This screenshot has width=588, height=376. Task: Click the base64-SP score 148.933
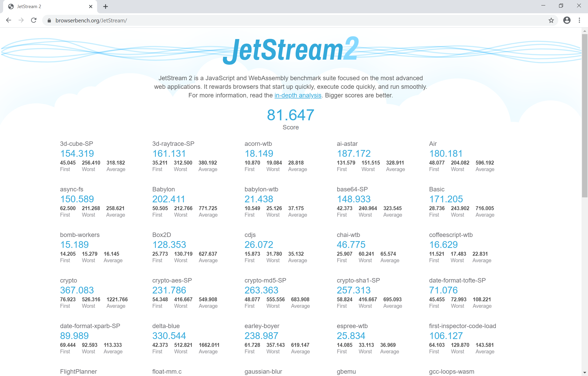354,199
